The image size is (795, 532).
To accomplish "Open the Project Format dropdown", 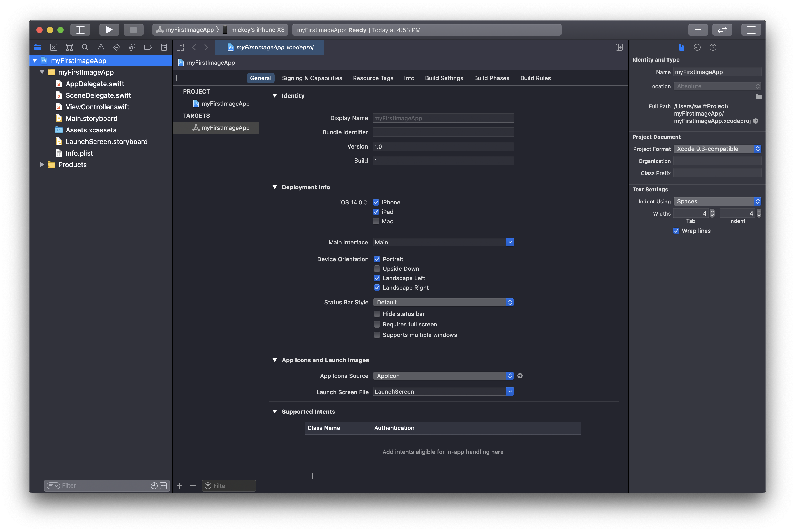I will [717, 149].
